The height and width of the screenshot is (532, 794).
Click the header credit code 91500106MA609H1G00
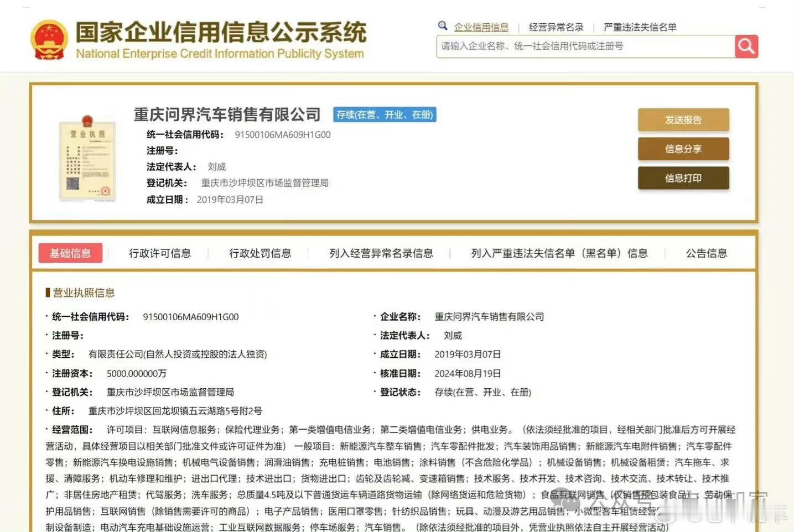[283, 134]
